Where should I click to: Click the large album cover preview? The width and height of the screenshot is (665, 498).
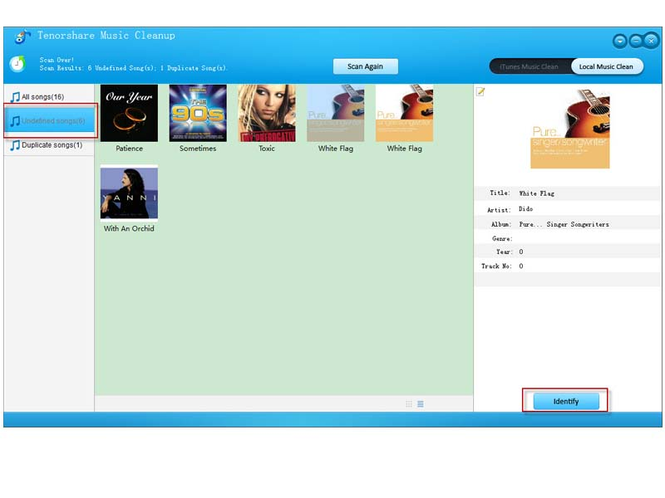(570, 129)
